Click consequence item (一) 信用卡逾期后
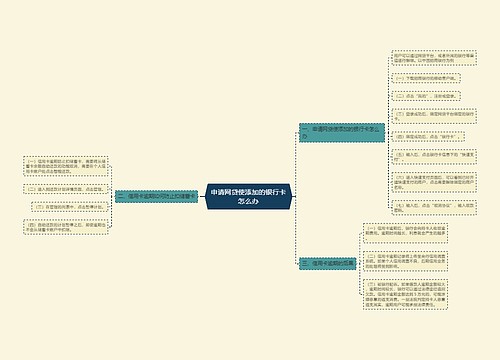Viewport: 500px width, 360px height. click(405, 233)
